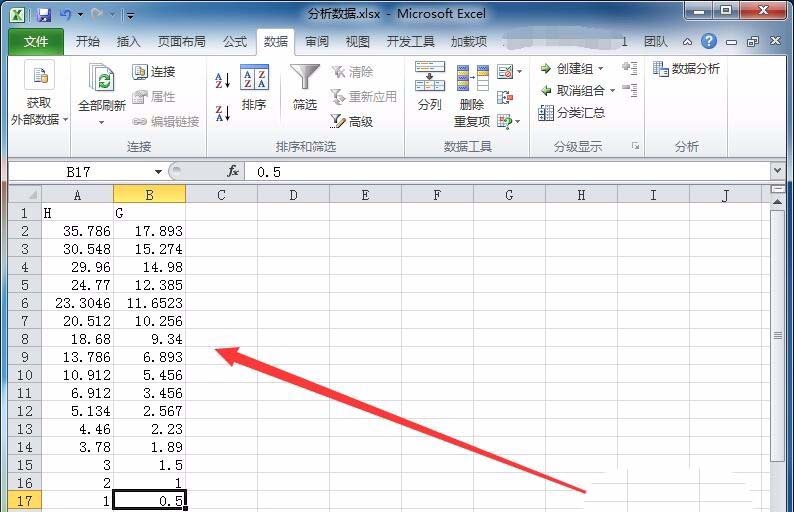Click the Save icon in quick access toolbar
This screenshot has height=512, width=794.
tap(44, 14)
